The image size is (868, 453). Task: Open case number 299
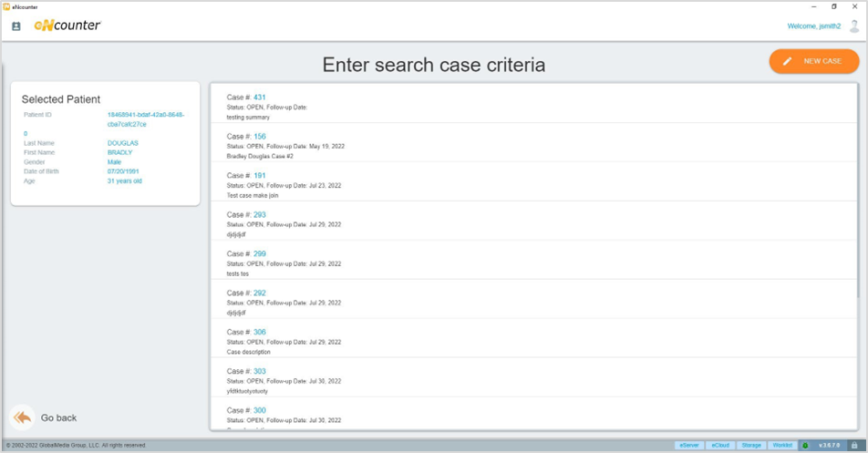point(260,254)
